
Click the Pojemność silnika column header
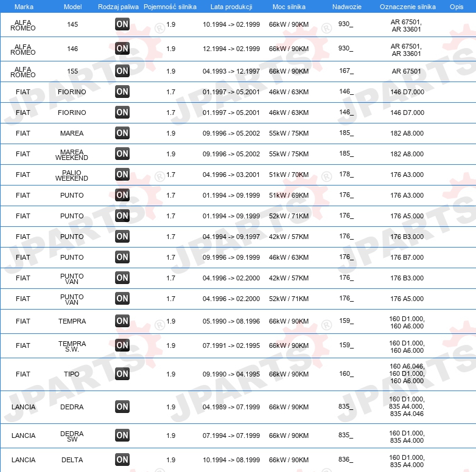tap(170, 7)
